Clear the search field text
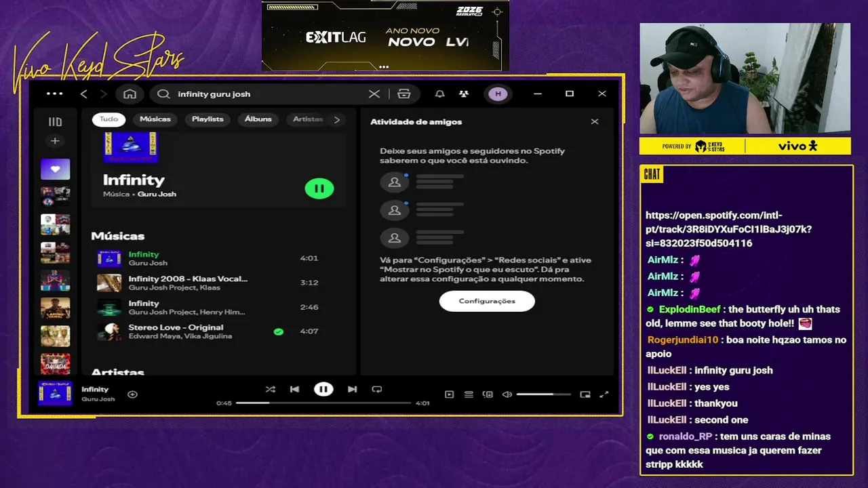The image size is (868, 488). pos(374,94)
